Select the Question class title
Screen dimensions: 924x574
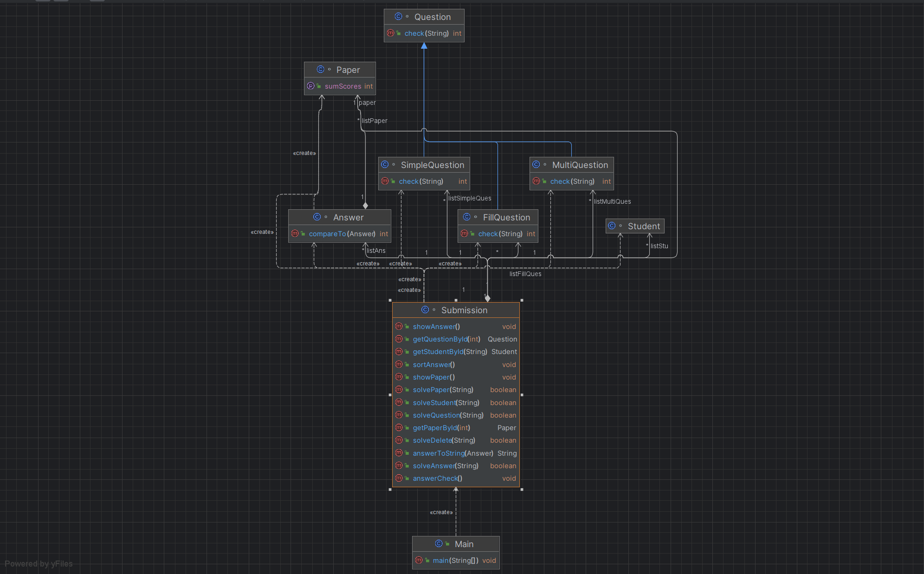pyautogui.click(x=433, y=17)
